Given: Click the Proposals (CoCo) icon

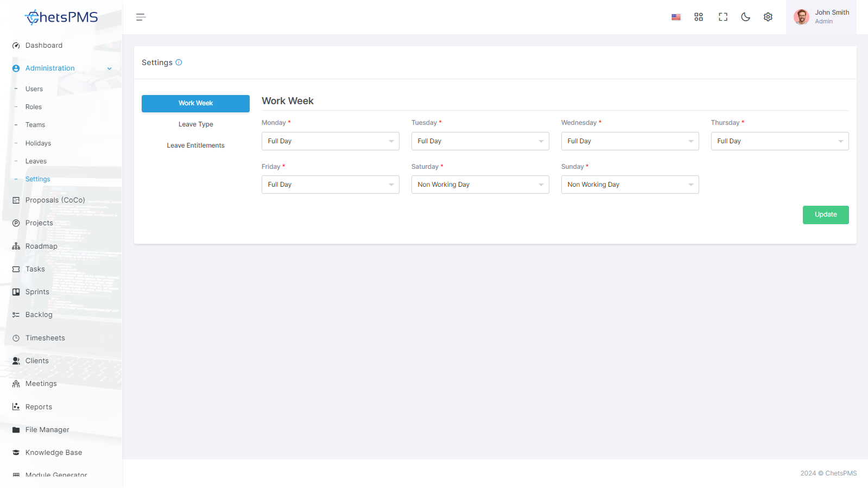Looking at the screenshot, I should coord(16,200).
